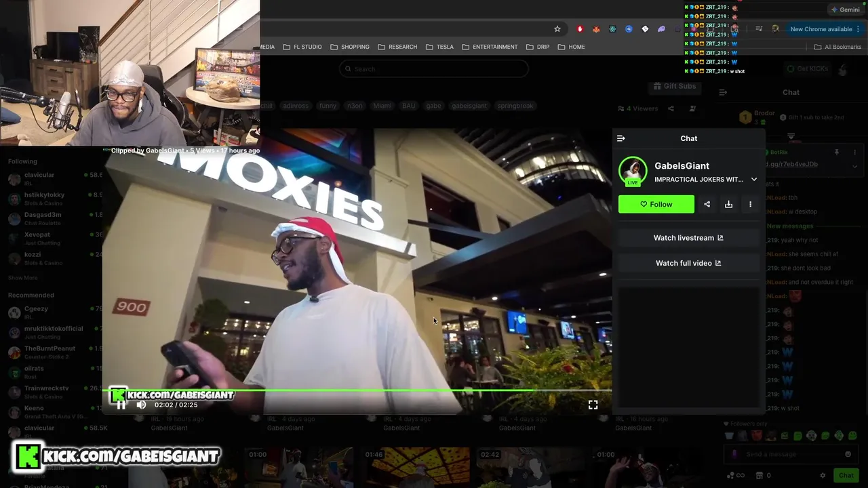
Task: Open Chrome media controls icon
Action: coord(759,29)
